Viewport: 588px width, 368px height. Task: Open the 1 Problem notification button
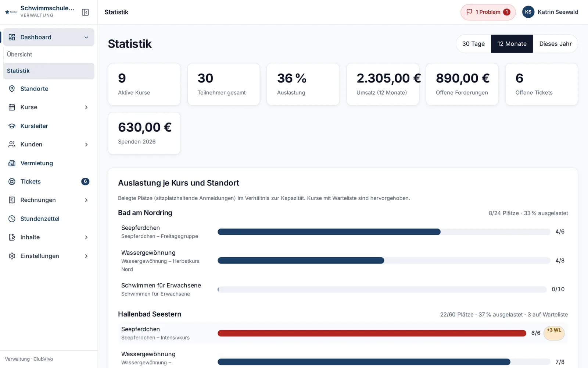click(x=488, y=12)
